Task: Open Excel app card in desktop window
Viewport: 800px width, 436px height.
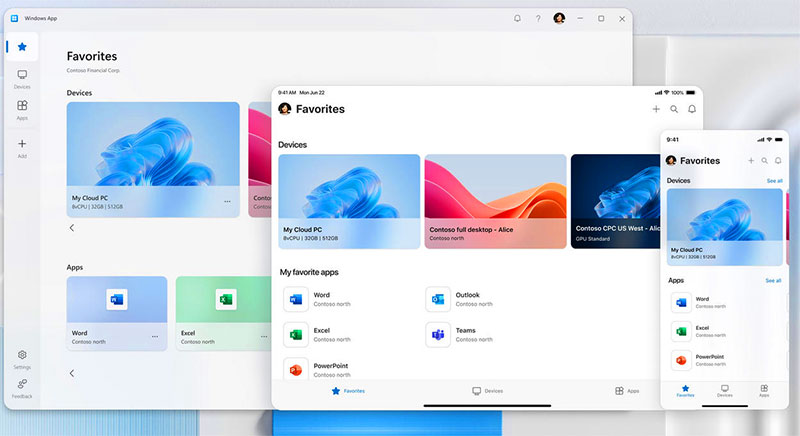Action: click(223, 313)
